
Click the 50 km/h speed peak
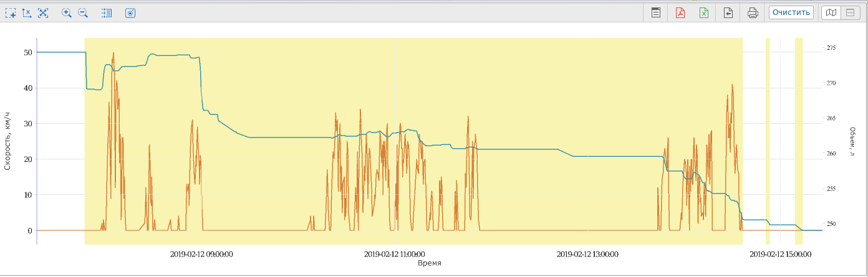click(113, 54)
